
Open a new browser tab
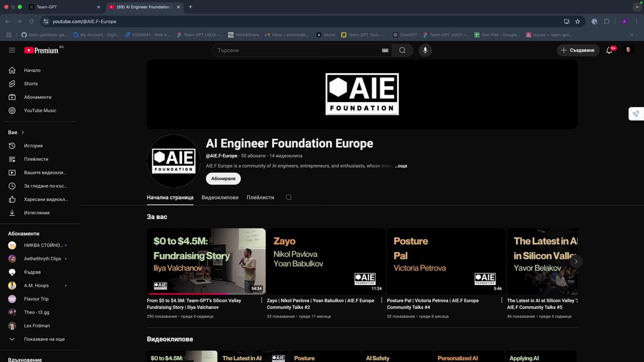[190, 7]
